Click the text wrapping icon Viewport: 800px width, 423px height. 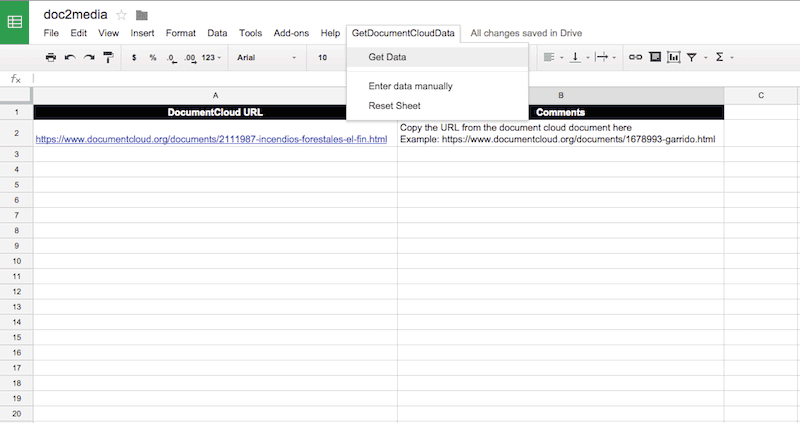[602, 57]
